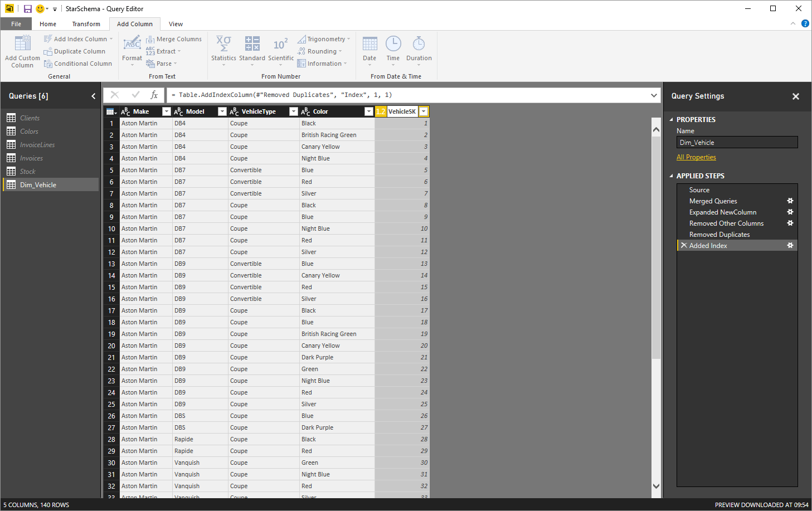812x511 pixels.
Task: Open Quick Access Toolbar dropdown
Action: point(55,9)
